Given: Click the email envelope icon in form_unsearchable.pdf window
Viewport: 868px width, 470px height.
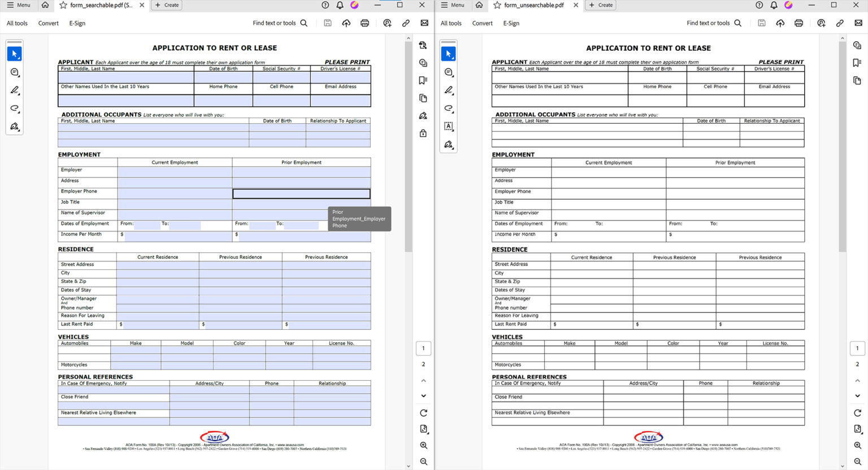Looking at the screenshot, I should [x=858, y=23].
